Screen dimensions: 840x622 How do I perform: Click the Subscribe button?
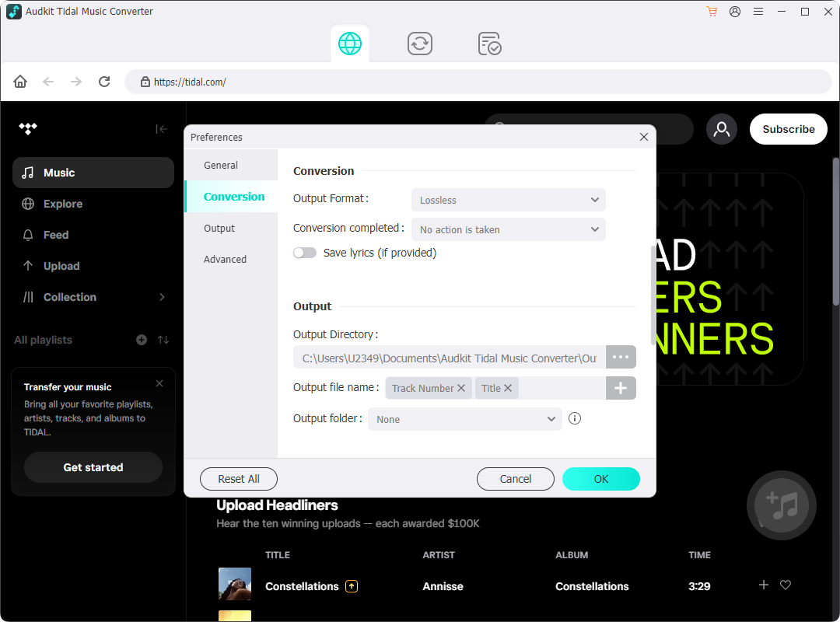(789, 129)
